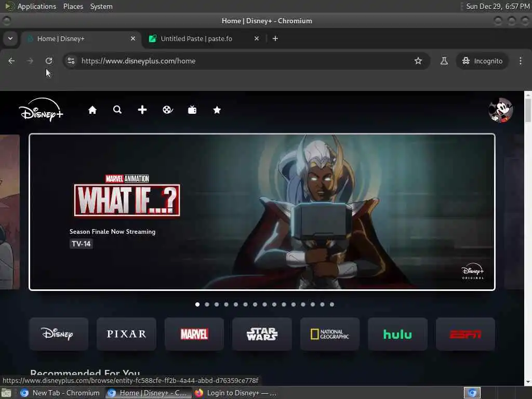Select the second carousel dot

click(207, 304)
